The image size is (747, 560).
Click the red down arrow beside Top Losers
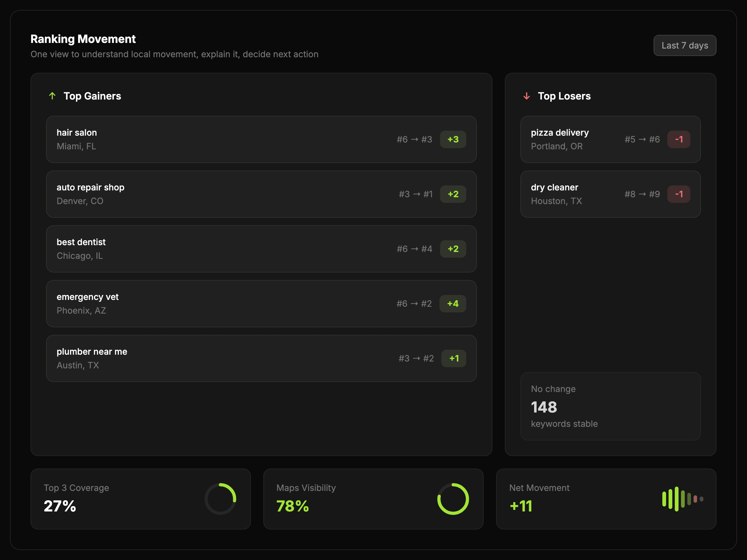526,96
